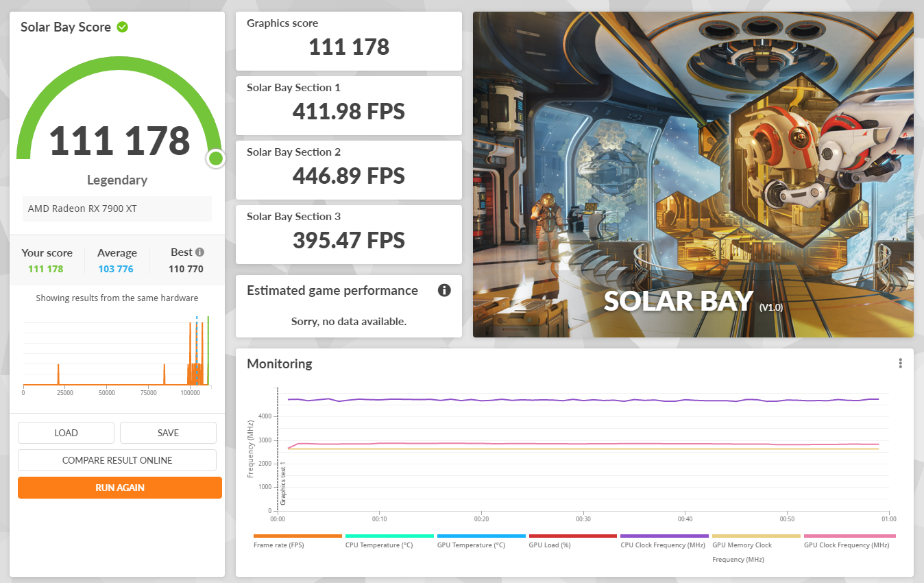Click the Estimated game performance heading
Viewport: 924px width, 583px height.
click(332, 290)
